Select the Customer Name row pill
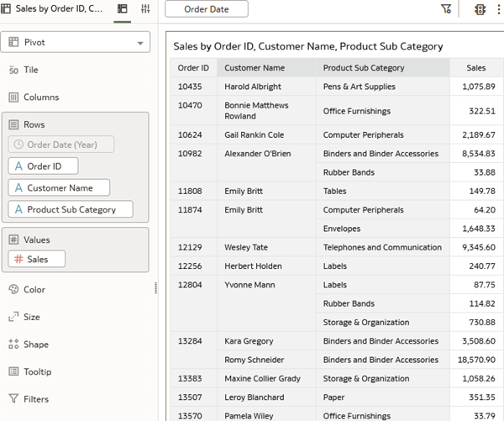This screenshot has width=504, height=421. [59, 188]
